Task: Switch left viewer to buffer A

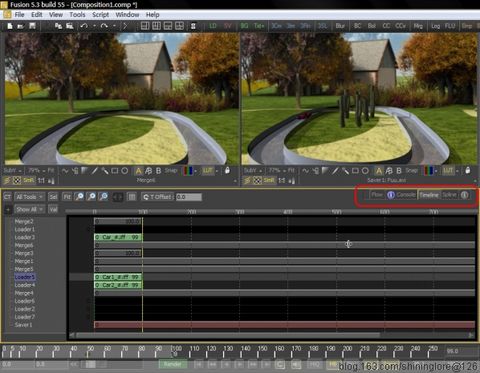Action: [x=139, y=171]
